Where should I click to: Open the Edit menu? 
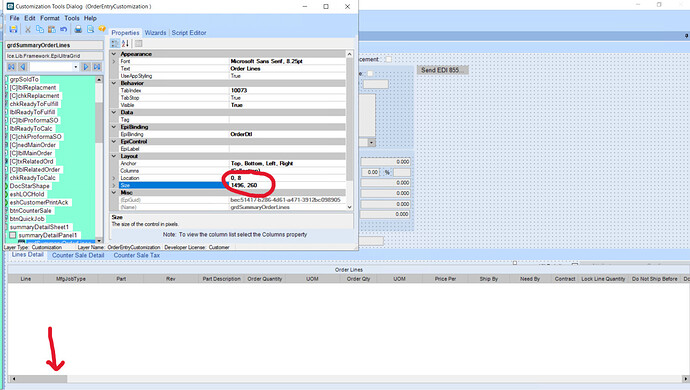[30, 18]
